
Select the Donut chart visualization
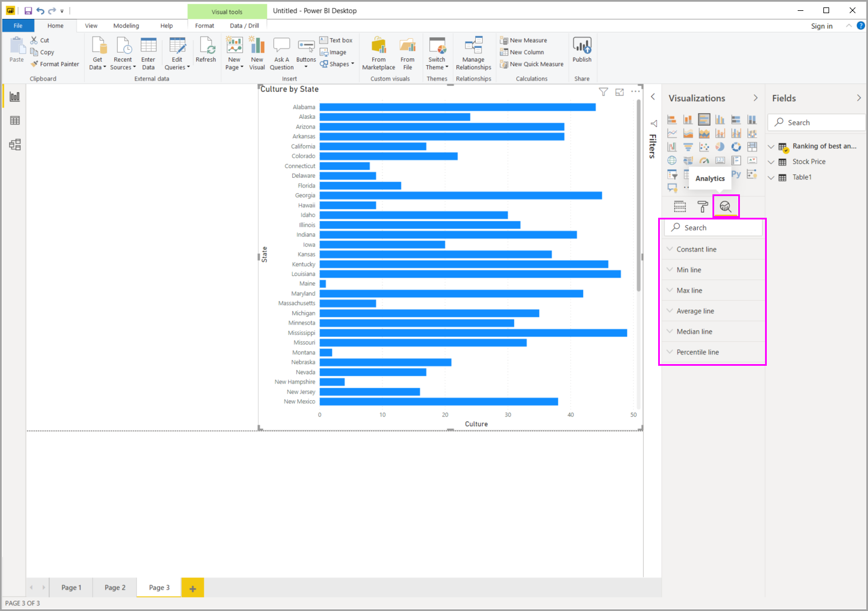736,147
